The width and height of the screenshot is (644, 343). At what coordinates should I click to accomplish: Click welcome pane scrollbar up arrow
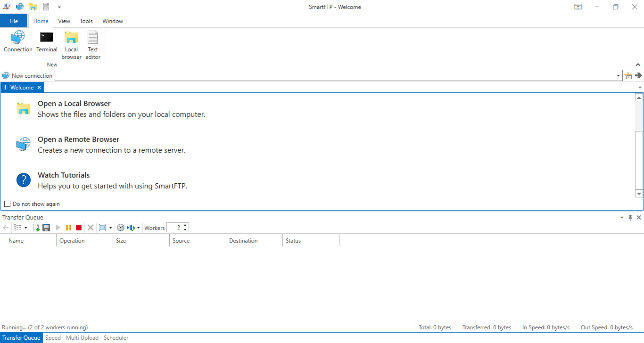[639, 98]
